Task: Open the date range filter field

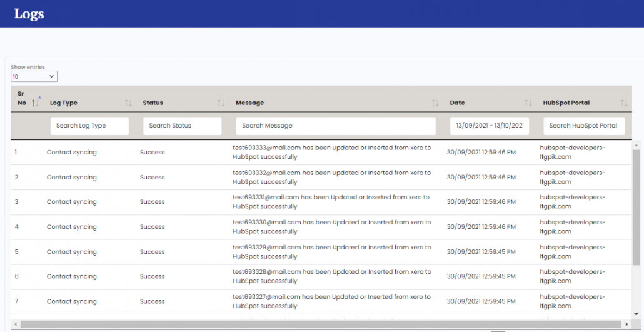Action: (x=490, y=126)
